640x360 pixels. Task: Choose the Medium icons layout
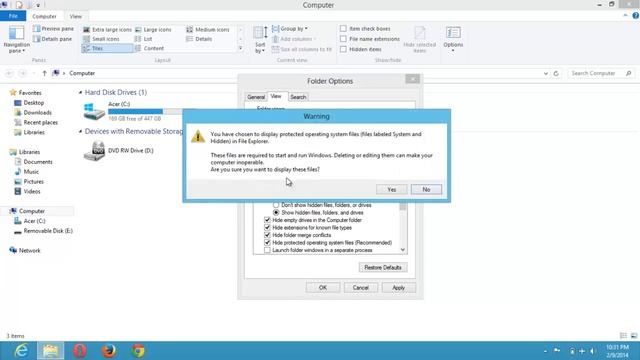pyautogui.click(x=208, y=29)
